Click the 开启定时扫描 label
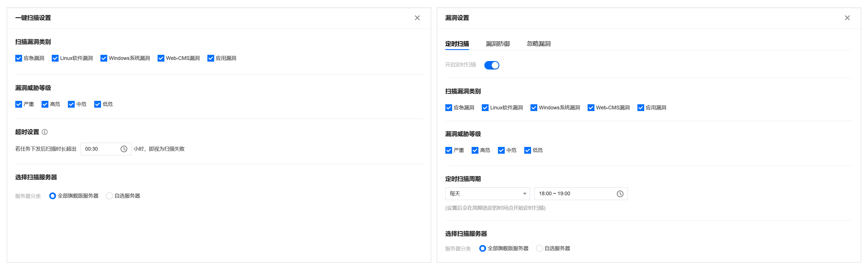The image size is (868, 269). point(461,65)
